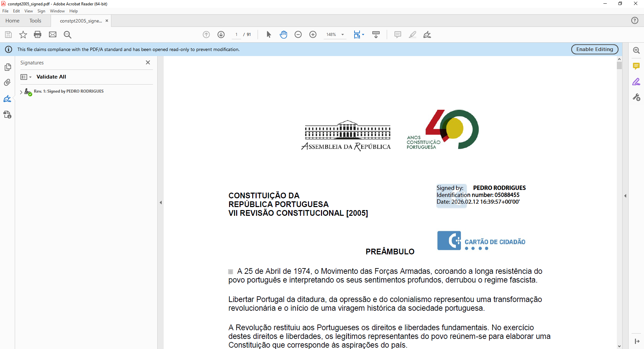
Task: Select the Hand pan tool
Action: 283,35
